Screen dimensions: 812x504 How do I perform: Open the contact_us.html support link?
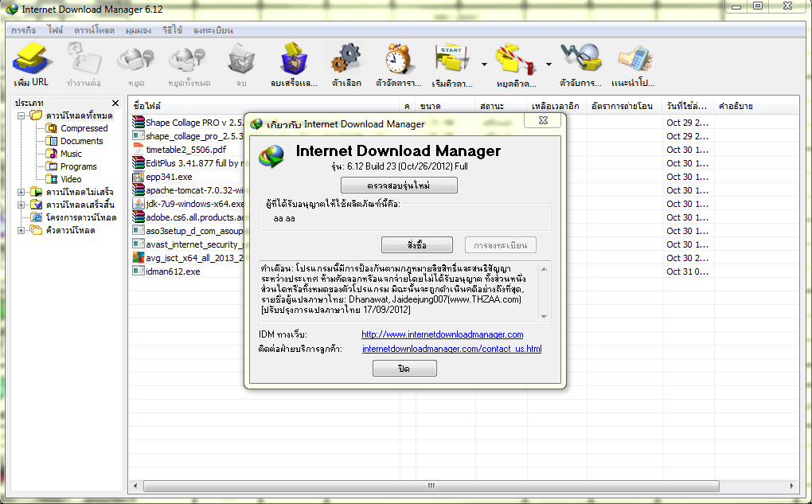451,349
